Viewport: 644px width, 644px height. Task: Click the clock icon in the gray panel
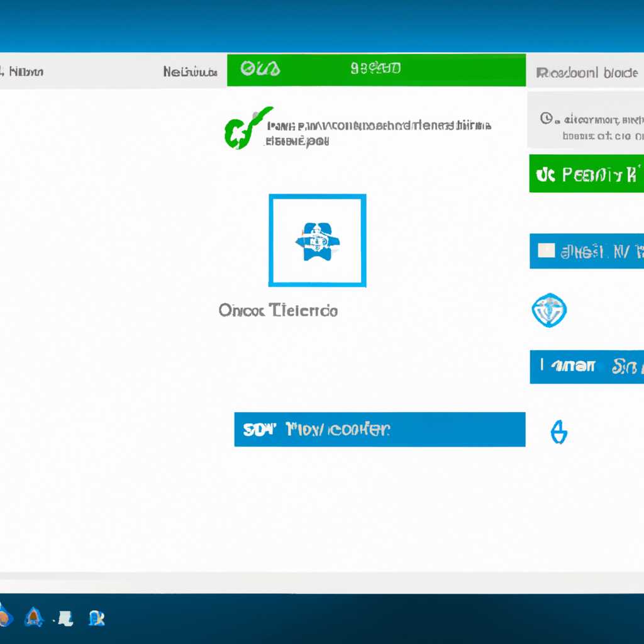(547, 119)
